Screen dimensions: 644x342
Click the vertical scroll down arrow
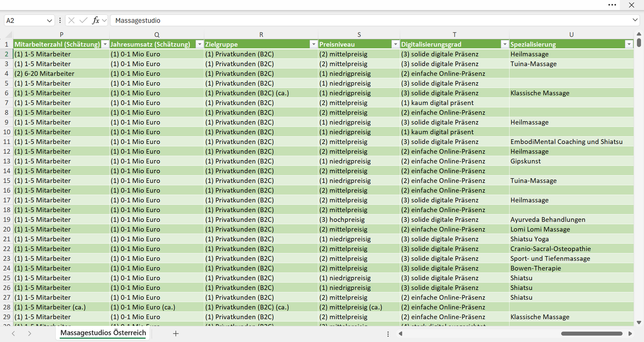click(x=639, y=322)
